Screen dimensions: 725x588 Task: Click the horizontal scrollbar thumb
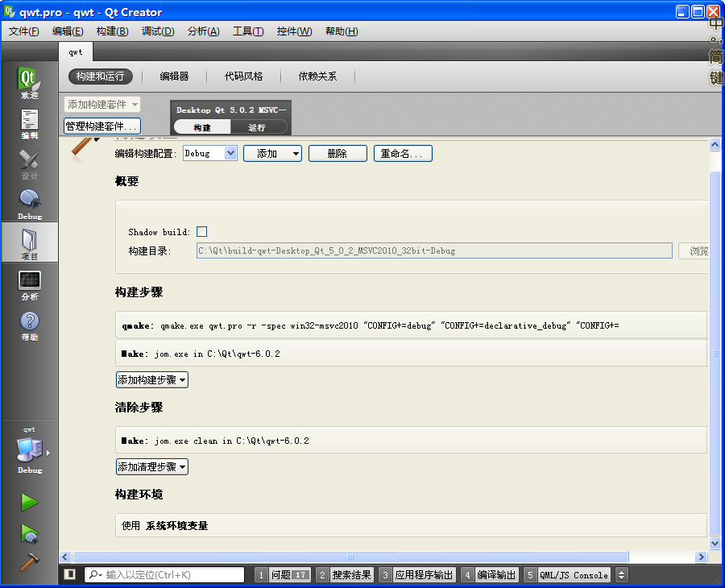pyautogui.click(x=350, y=557)
